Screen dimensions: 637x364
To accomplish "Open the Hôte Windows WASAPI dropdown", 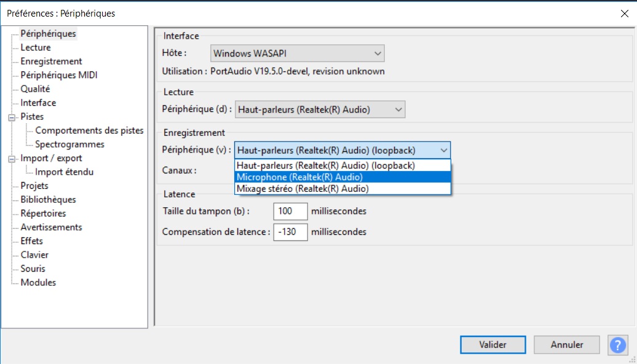I will [x=298, y=53].
